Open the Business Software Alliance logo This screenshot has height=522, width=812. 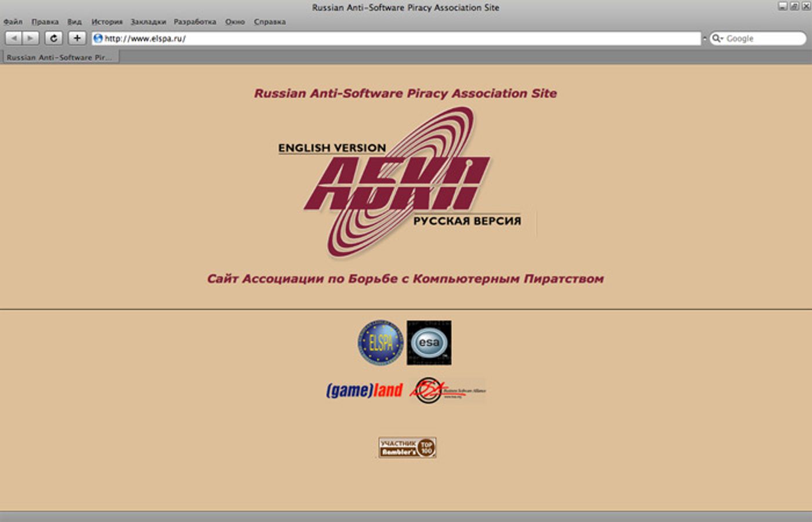pos(448,391)
